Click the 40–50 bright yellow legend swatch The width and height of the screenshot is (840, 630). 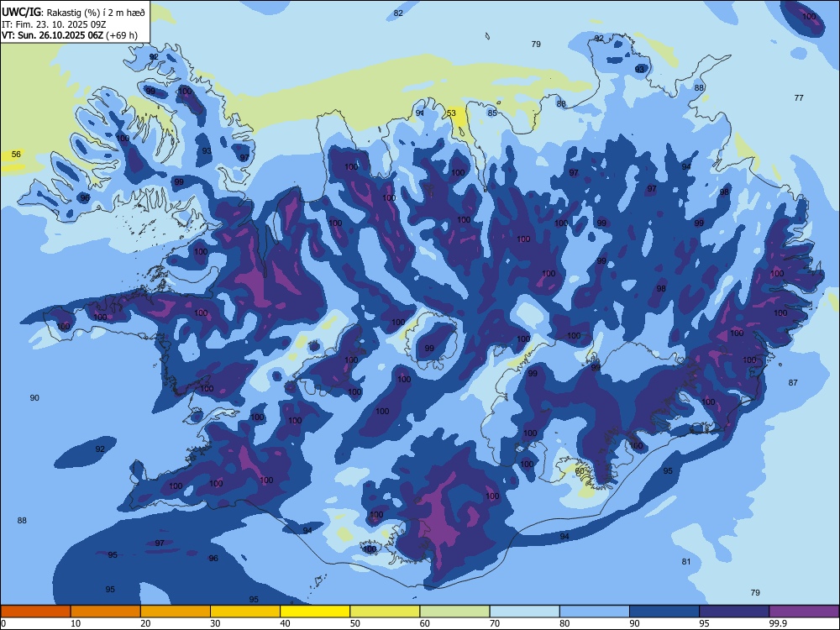[315, 612]
